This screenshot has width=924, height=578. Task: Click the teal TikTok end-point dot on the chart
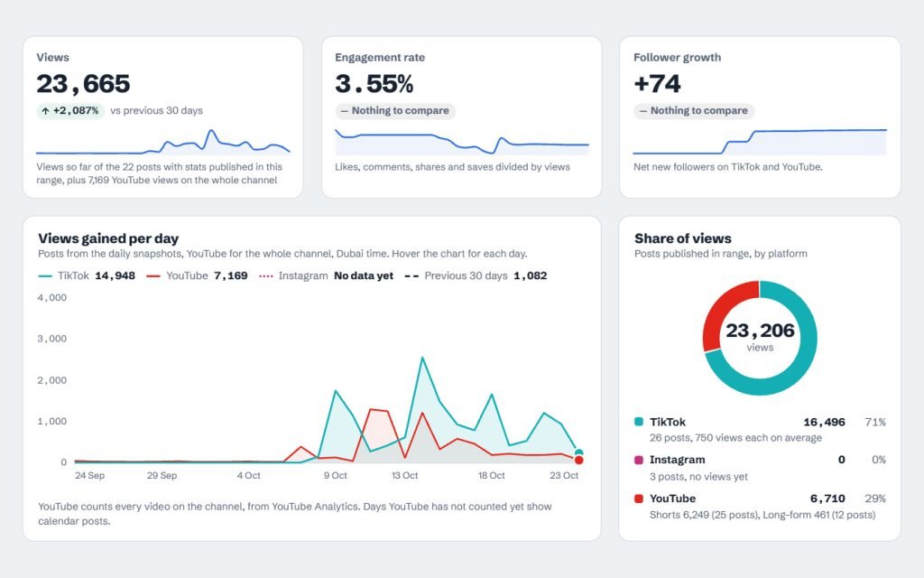[x=578, y=452]
